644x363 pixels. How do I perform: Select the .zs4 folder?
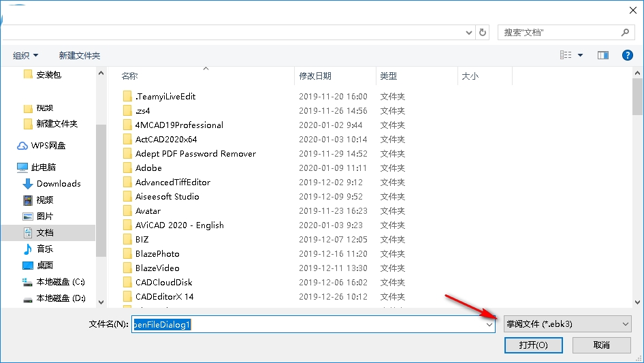142,111
